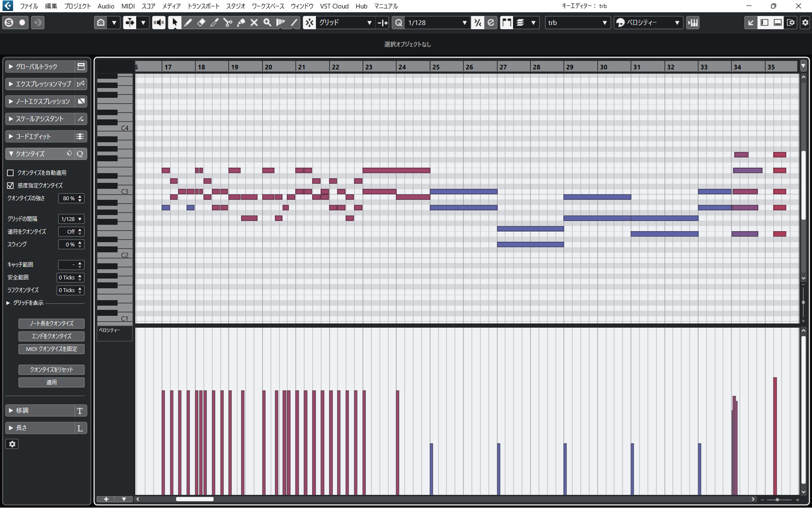Select the Object Selection arrow tool
The width and height of the screenshot is (812, 508).
tap(174, 22)
